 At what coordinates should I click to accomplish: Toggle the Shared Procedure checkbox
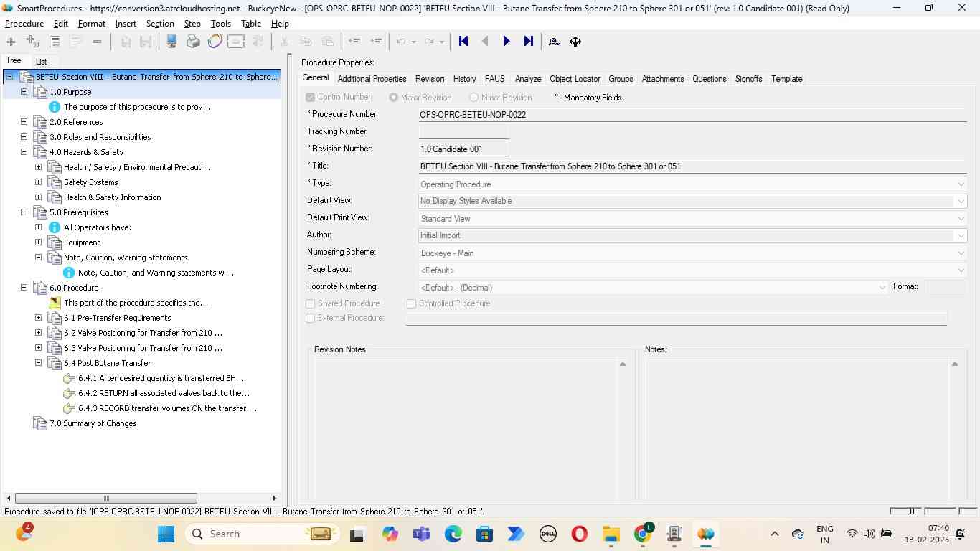(311, 303)
